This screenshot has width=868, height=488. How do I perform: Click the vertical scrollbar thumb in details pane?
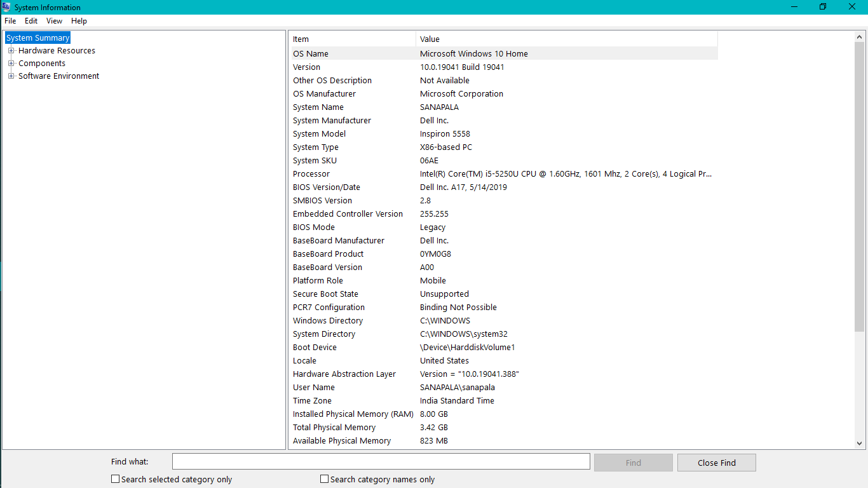pyautogui.click(x=860, y=187)
